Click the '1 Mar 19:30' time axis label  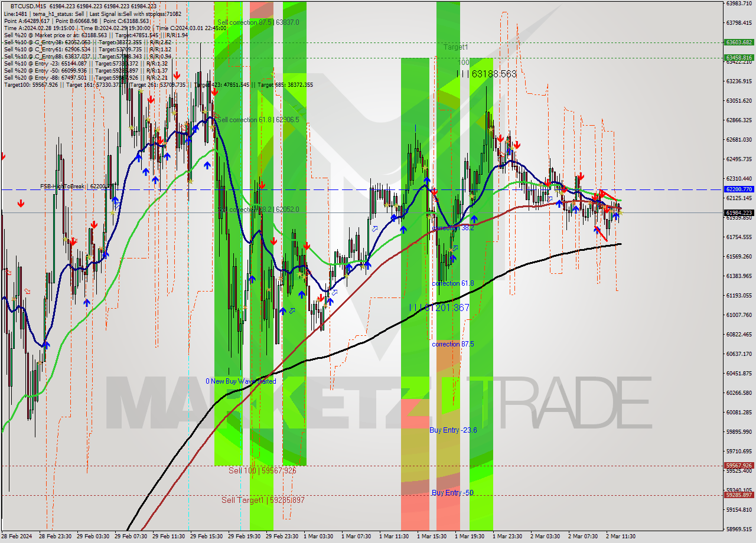tap(471, 537)
